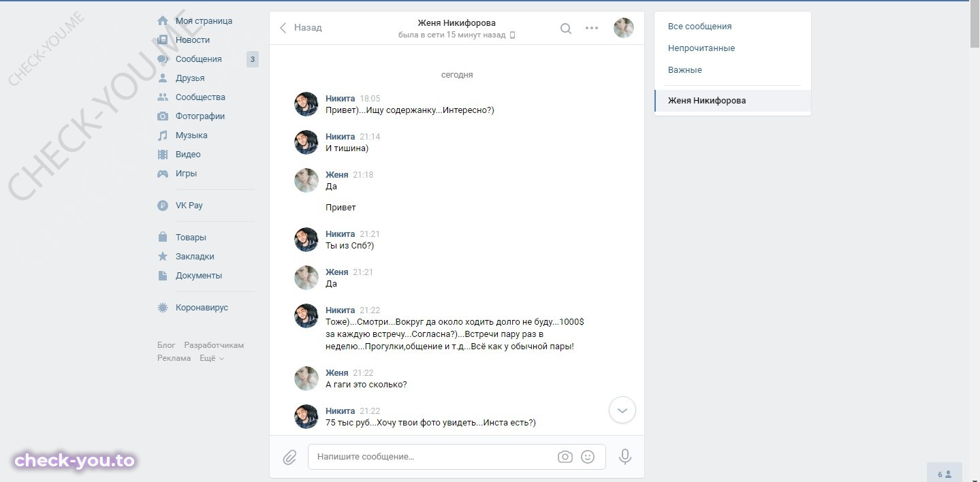Jump to latest messages round arrow button
The height and width of the screenshot is (482, 980).
(x=622, y=411)
